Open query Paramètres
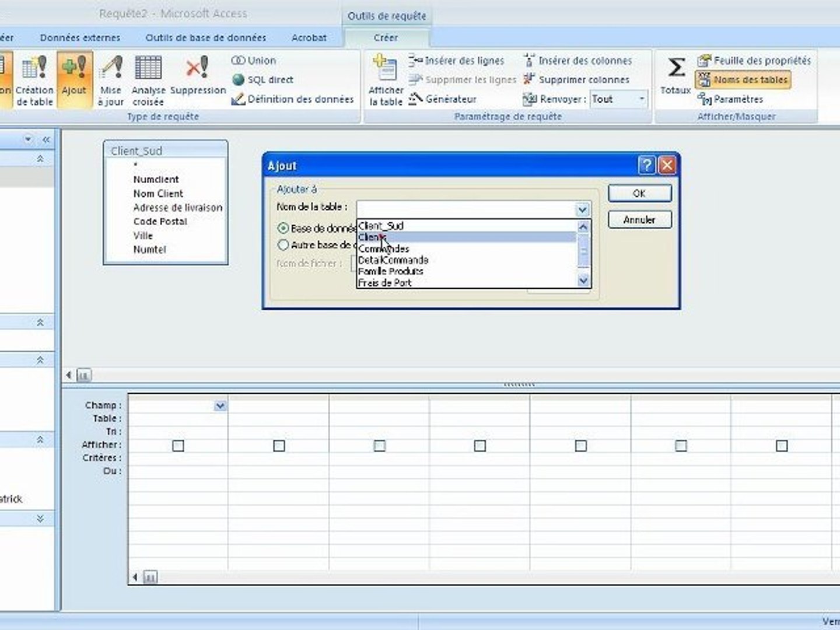This screenshot has height=630, width=840. click(730, 99)
